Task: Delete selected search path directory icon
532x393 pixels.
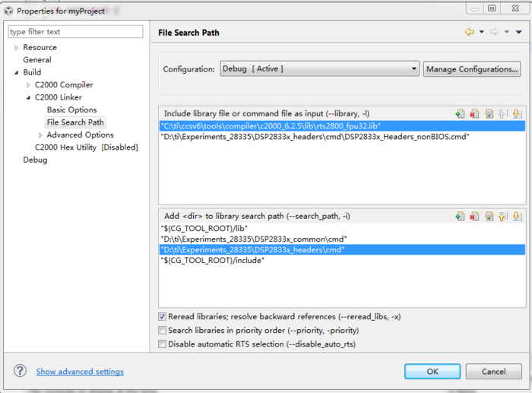Action: coord(474,216)
